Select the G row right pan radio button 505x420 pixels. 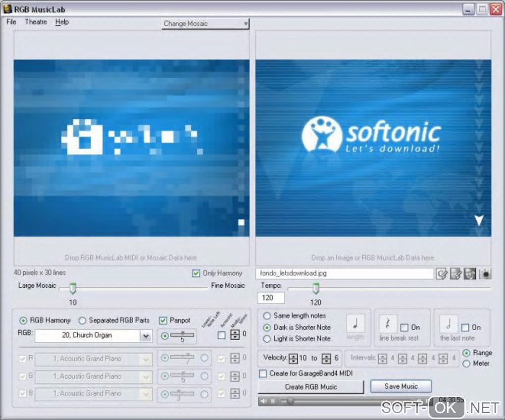(204, 376)
